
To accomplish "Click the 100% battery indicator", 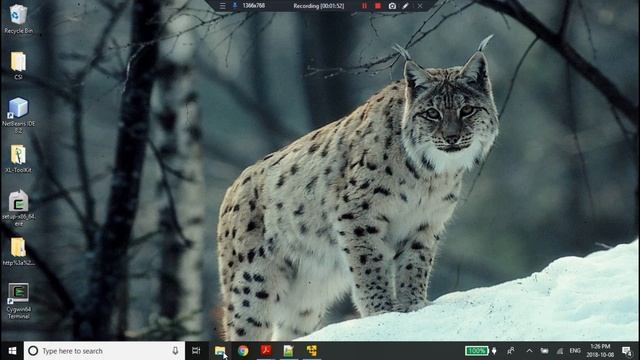I will tap(476, 351).
